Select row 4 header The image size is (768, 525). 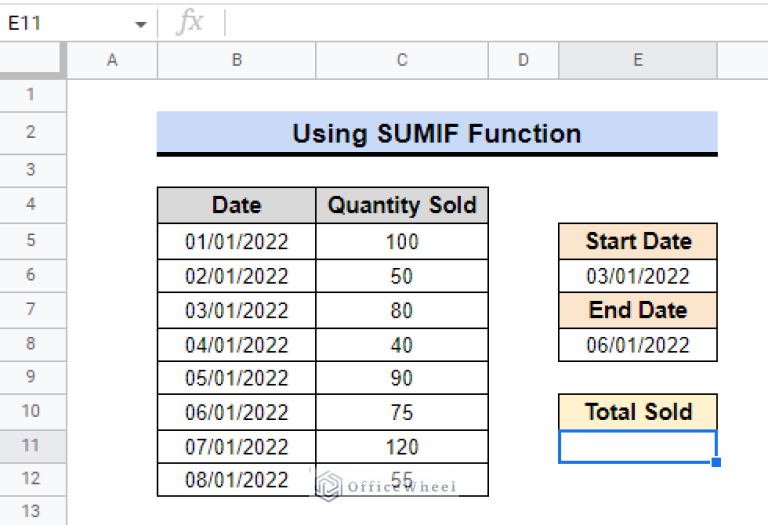point(32,205)
